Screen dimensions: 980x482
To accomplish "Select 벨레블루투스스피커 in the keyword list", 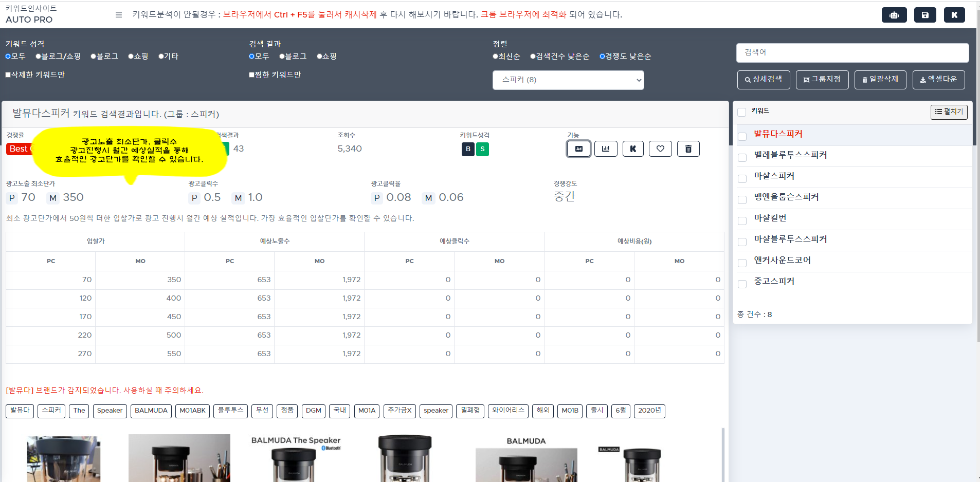I will coord(790,155).
